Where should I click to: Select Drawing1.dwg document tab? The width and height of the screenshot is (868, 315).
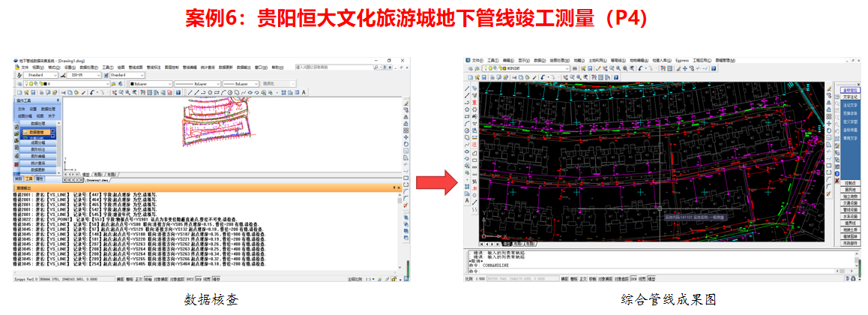97,181
